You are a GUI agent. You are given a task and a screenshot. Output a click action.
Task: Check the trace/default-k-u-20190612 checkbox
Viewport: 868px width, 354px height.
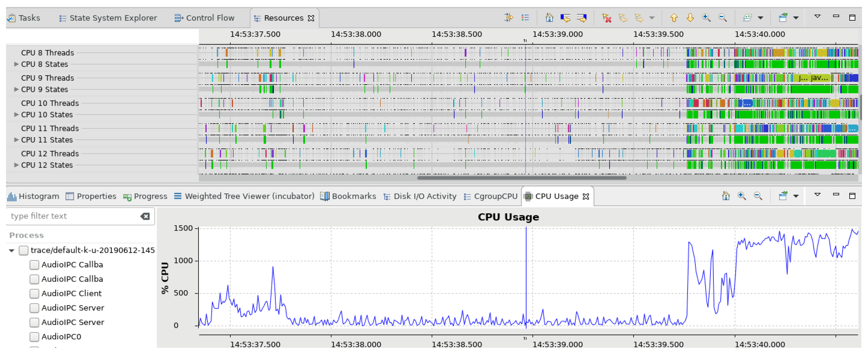tap(23, 250)
